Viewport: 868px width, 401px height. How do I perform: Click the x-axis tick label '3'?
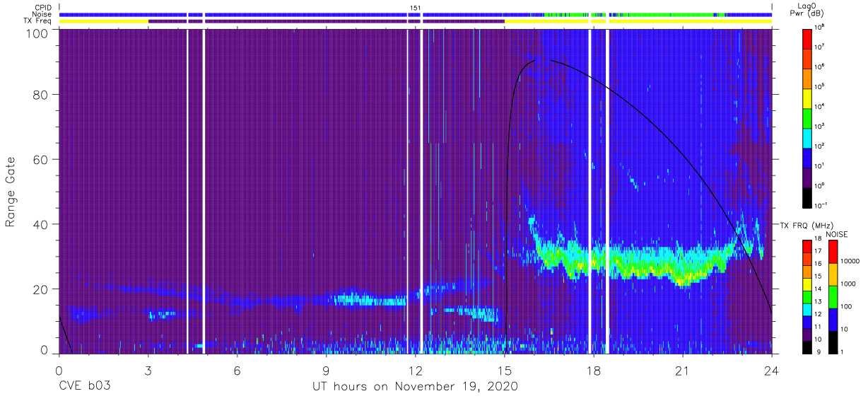[148, 370]
